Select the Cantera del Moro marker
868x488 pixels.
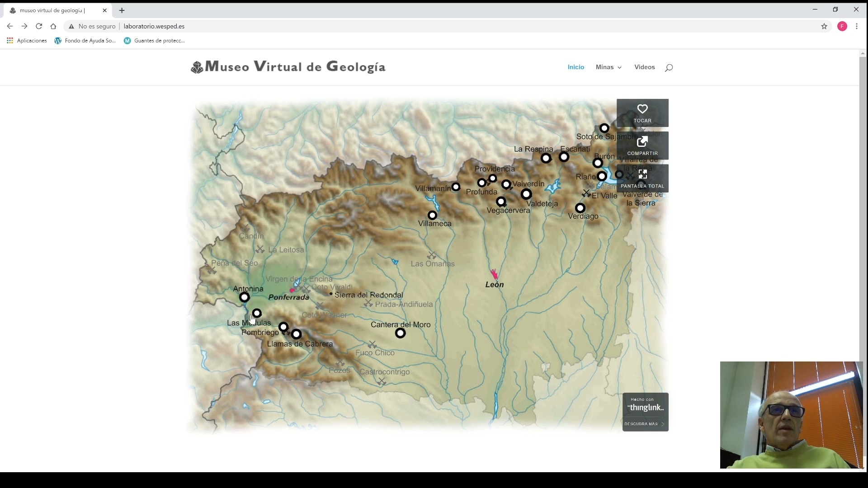pos(401,333)
